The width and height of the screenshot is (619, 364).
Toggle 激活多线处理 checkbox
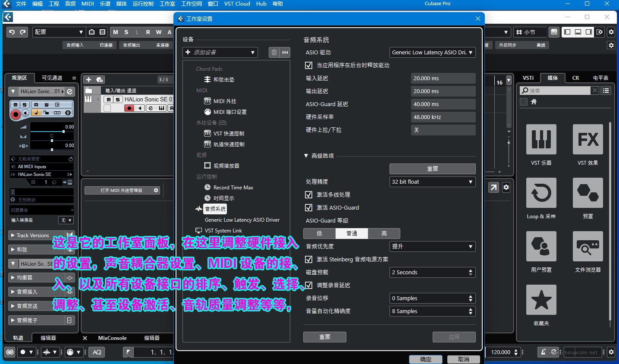point(308,195)
